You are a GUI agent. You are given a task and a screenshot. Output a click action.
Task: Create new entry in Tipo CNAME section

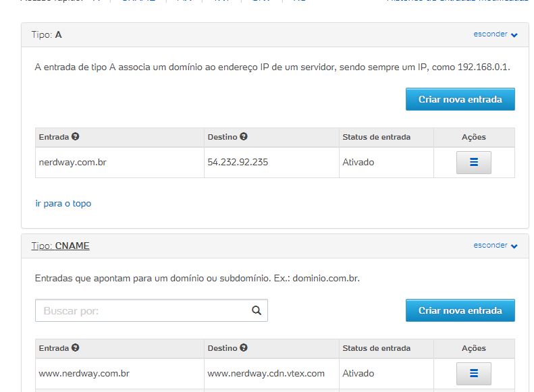click(460, 310)
